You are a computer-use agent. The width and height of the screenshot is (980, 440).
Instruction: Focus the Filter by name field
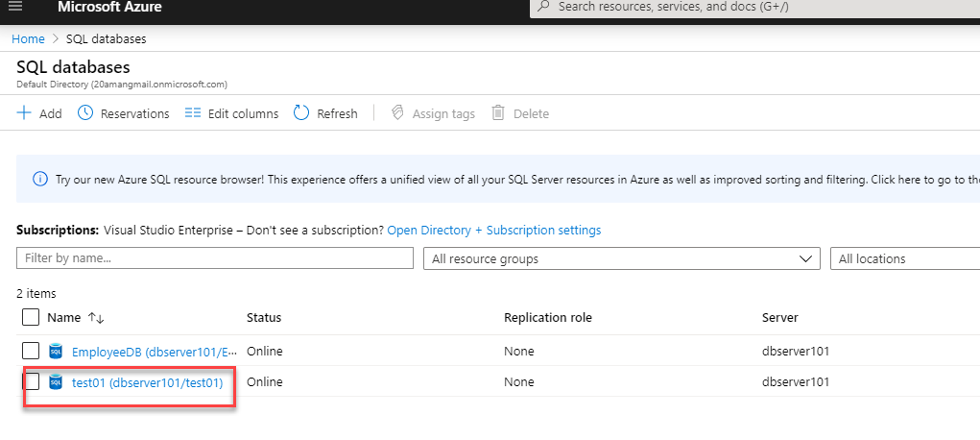click(x=215, y=257)
